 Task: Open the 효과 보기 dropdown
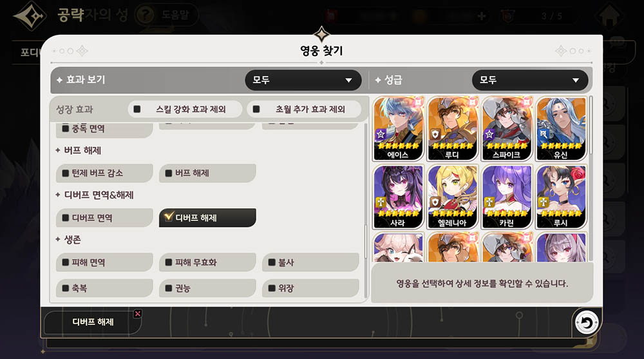tap(303, 80)
